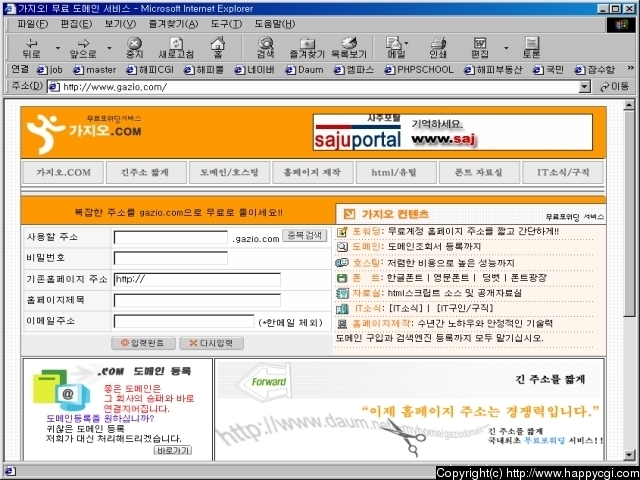Click the 바로가기 button in domain box
Screen dimensions: 640x480
[173, 451]
